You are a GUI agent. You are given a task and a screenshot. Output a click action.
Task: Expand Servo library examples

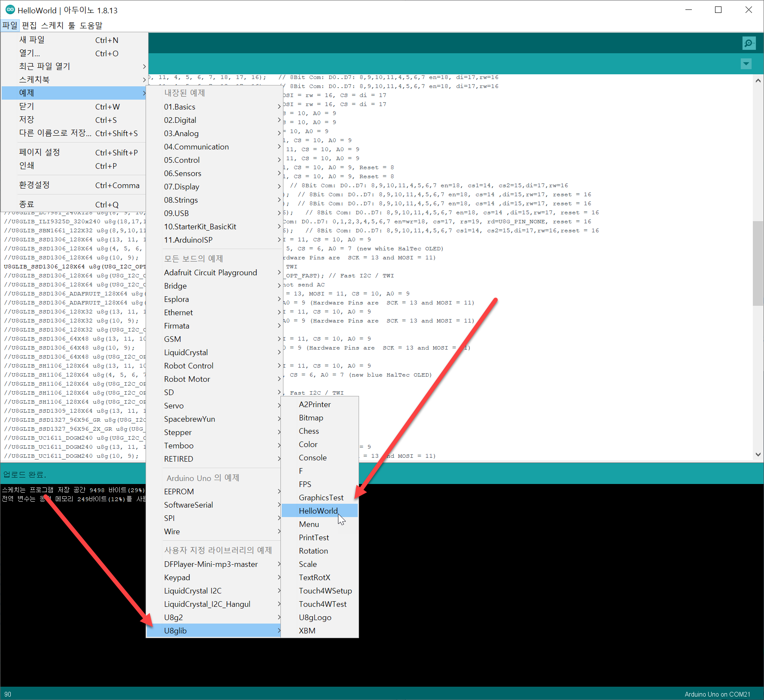(213, 406)
